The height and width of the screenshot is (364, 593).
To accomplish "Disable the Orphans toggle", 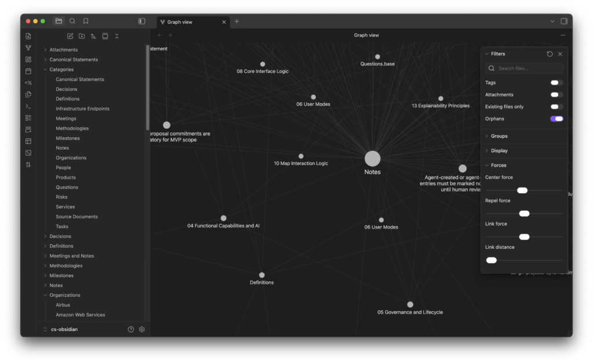I will click(557, 118).
